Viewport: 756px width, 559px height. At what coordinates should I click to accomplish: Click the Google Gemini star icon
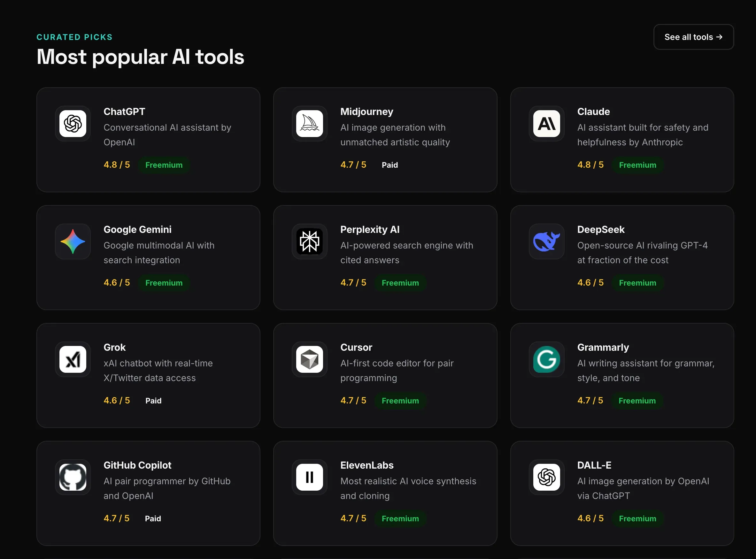(73, 241)
